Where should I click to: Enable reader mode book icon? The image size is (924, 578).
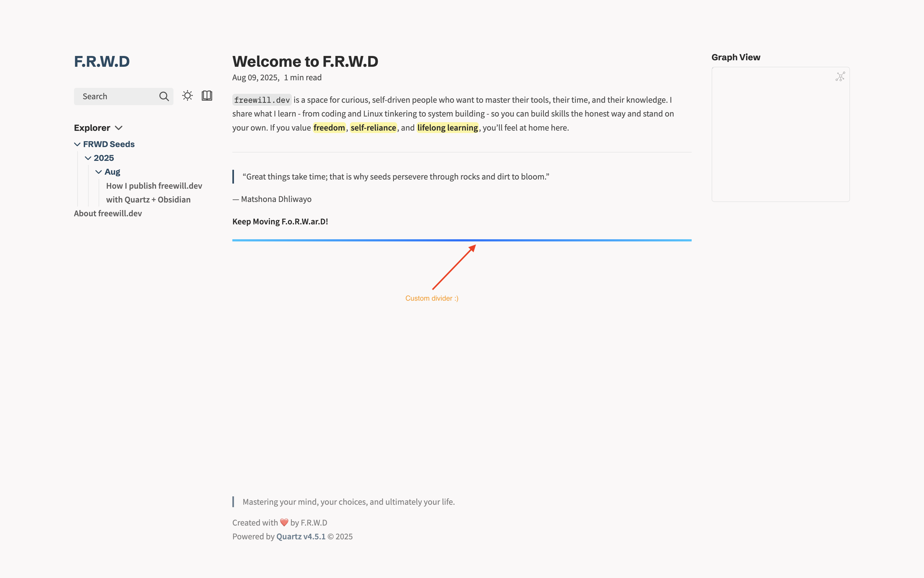click(207, 96)
